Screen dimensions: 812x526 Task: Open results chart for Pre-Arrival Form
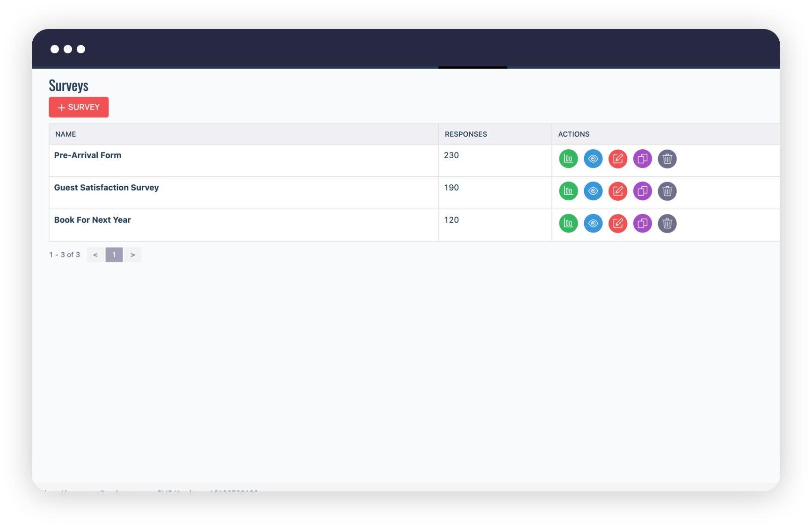[x=568, y=159]
